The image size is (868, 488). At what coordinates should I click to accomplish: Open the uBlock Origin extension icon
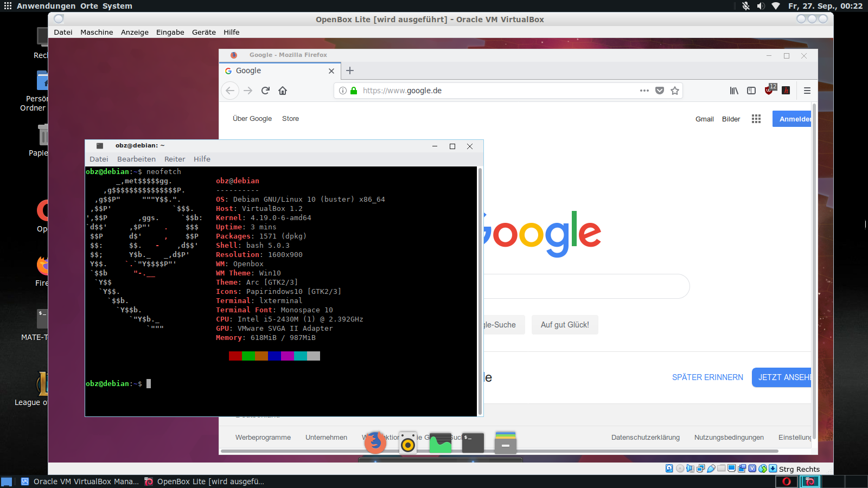770,90
